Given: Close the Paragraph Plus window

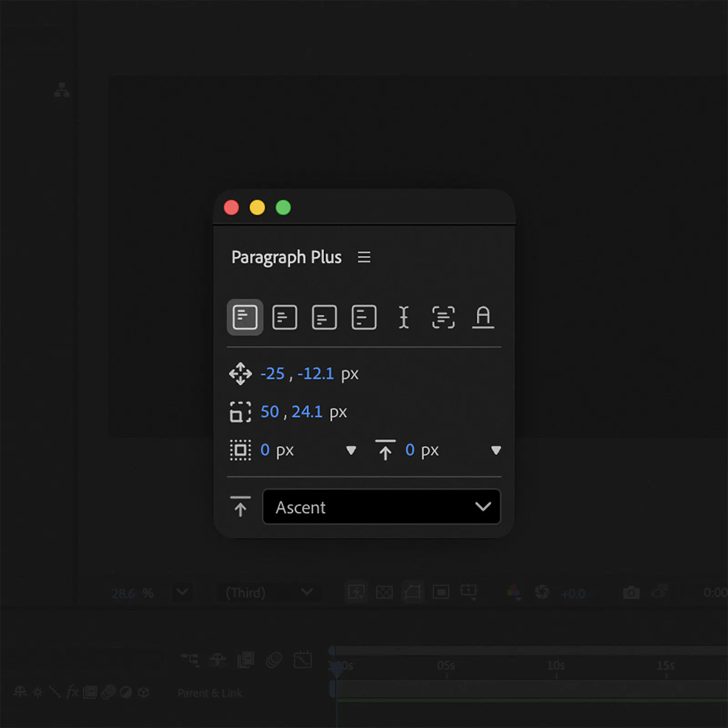Looking at the screenshot, I should coord(231,207).
